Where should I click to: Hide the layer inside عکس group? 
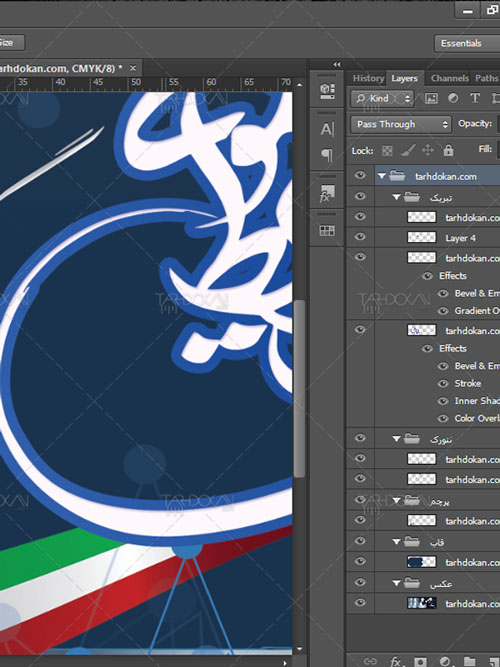pos(360,602)
